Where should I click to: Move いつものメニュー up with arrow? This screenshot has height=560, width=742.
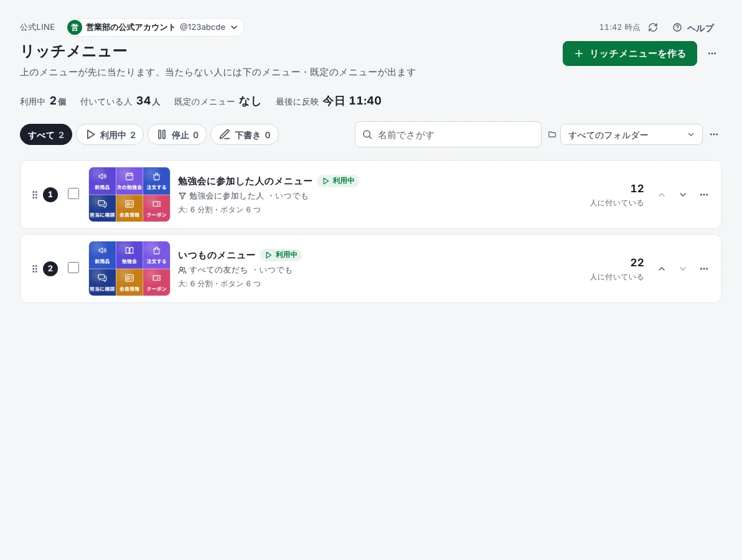tap(662, 269)
